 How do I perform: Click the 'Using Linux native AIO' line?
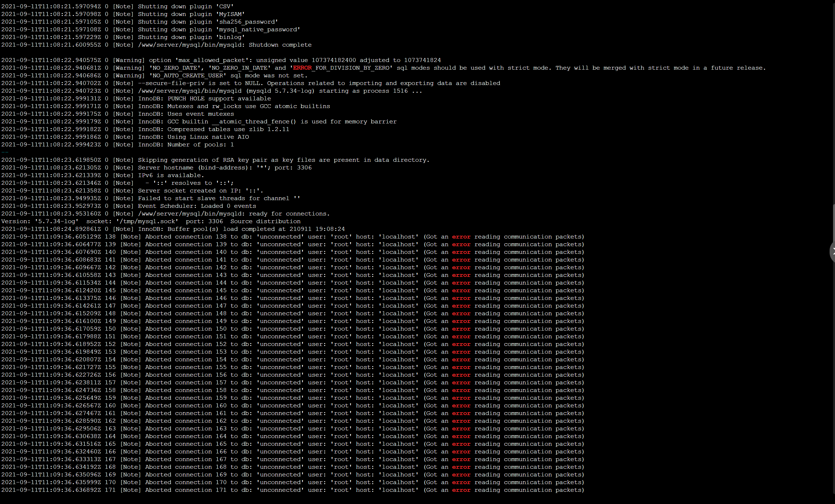[125, 137]
